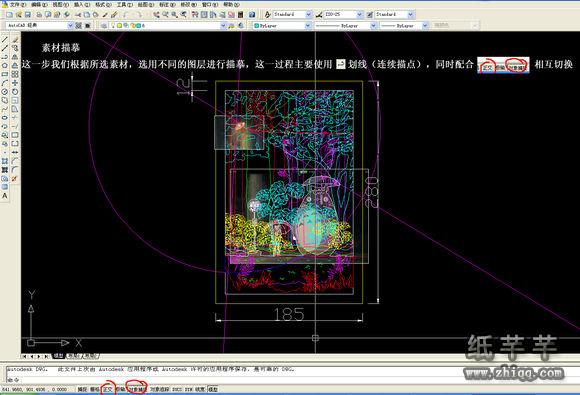This screenshot has height=395, width=580.
Task: Select the Rotate tool in Modify toolbar
Action: tap(15, 91)
